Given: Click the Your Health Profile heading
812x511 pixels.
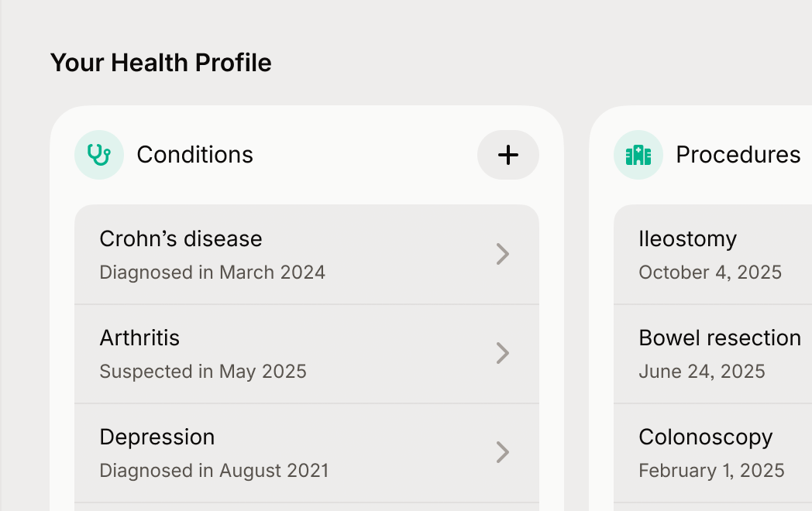Looking at the screenshot, I should pyautogui.click(x=161, y=63).
